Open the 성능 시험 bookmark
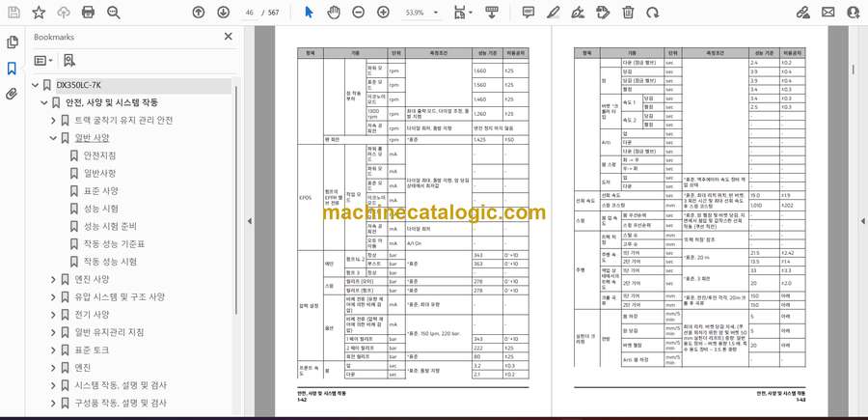 tap(100, 209)
